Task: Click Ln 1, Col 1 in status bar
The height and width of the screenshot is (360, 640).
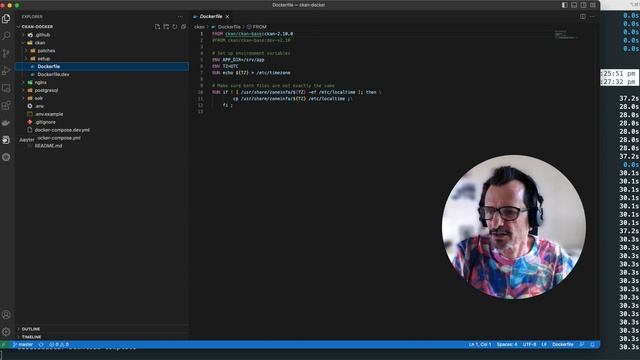Action: point(480,344)
